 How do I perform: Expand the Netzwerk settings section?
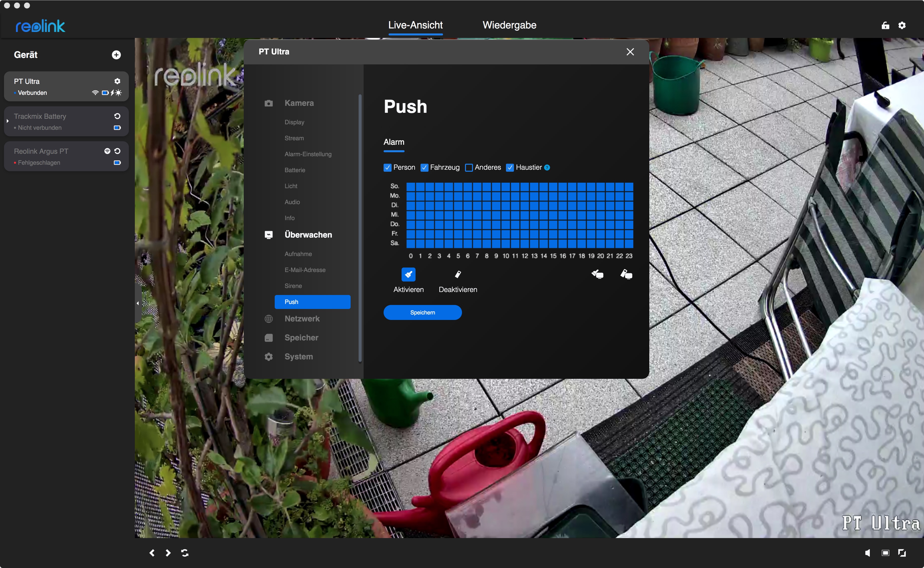[302, 318]
